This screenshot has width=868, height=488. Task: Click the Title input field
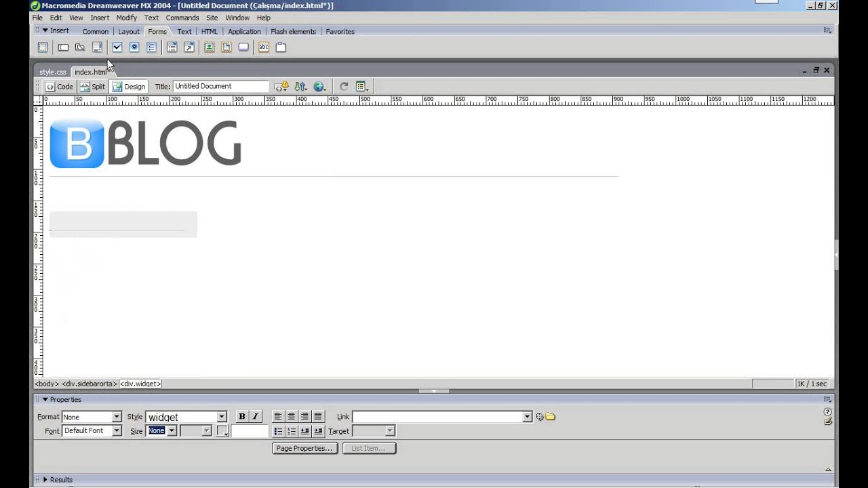221,86
